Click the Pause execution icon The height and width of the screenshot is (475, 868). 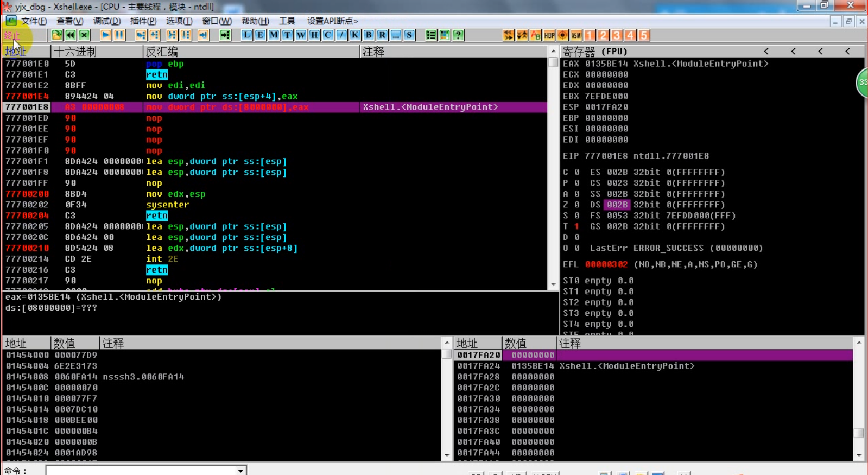coord(119,35)
